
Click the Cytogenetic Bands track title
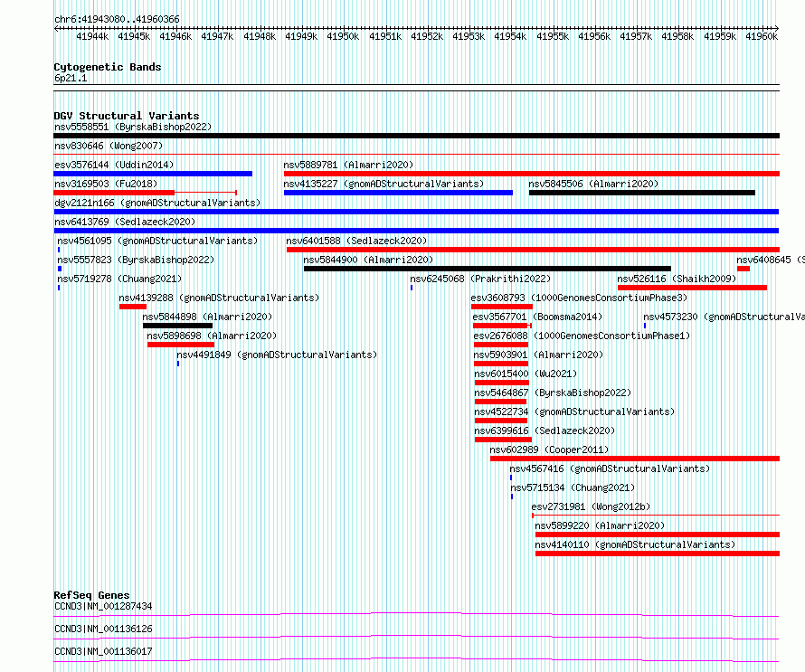[x=108, y=67]
